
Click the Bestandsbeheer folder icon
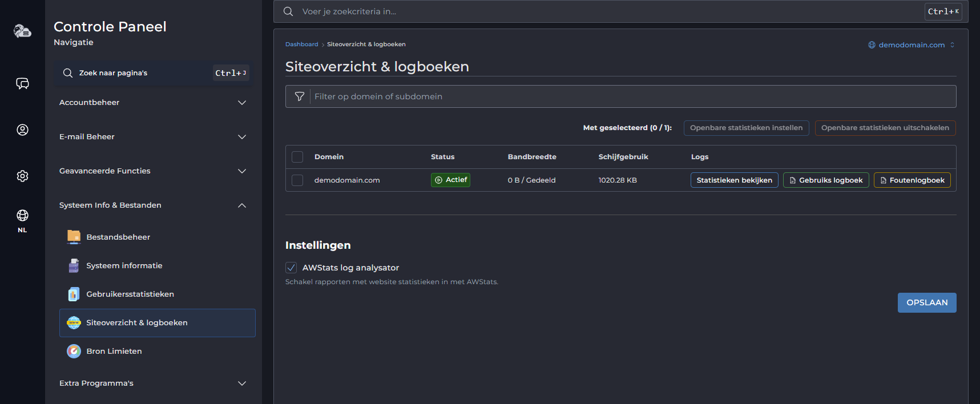[74, 237]
